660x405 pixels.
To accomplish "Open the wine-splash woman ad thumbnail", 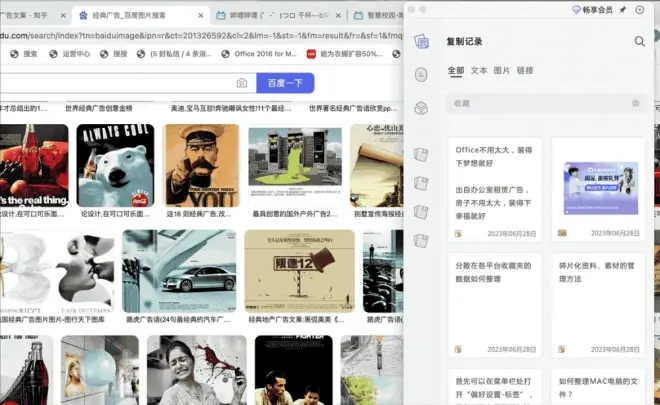I will click(197, 370).
